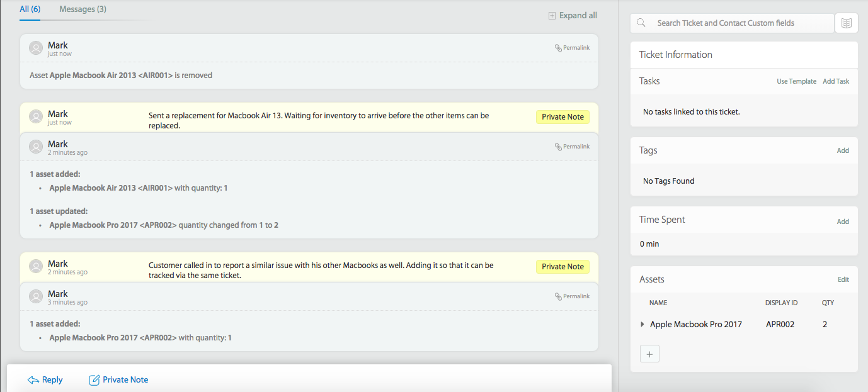This screenshot has width=868, height=392.
Task: Click the magnifier icon in the search box
Action: point(641,23)
